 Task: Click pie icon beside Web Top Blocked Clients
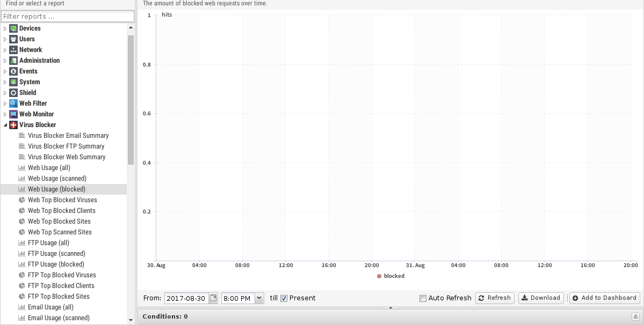click(x=22, y=210)
